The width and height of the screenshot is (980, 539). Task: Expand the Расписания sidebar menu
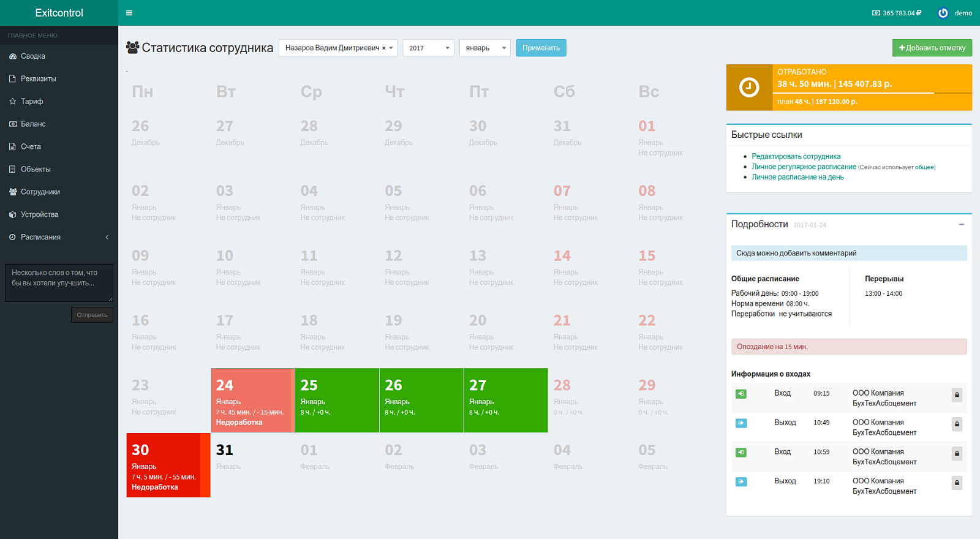(59, 237)
